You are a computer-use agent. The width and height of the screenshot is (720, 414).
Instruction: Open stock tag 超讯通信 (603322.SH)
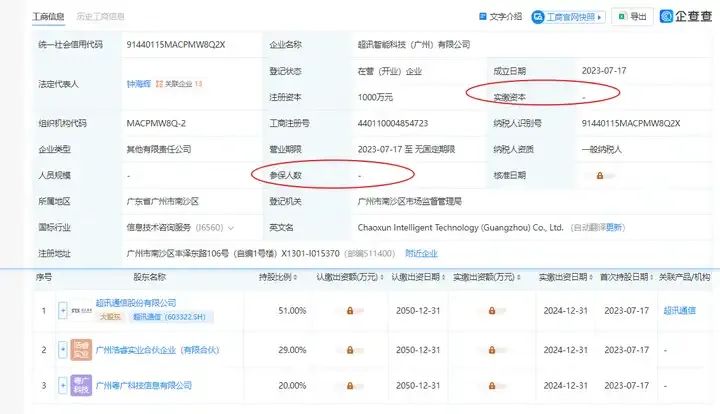(169, 317)
